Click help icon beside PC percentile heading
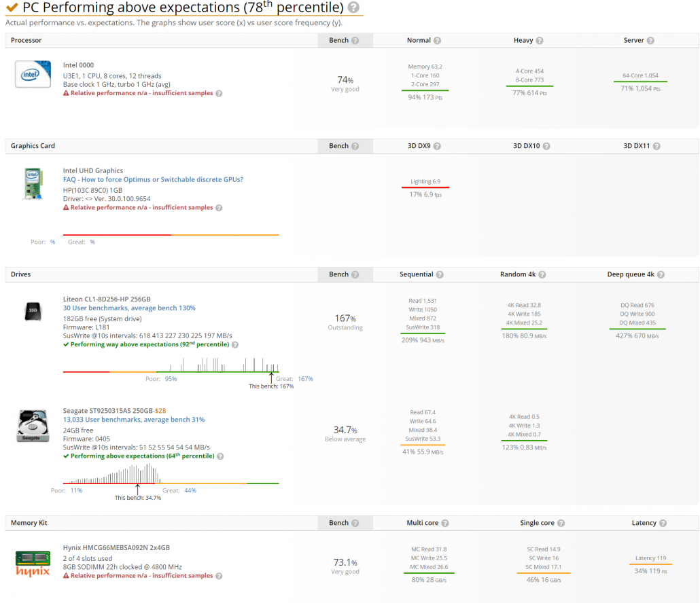This screenshot has width=700, height=603. point(353,7)
